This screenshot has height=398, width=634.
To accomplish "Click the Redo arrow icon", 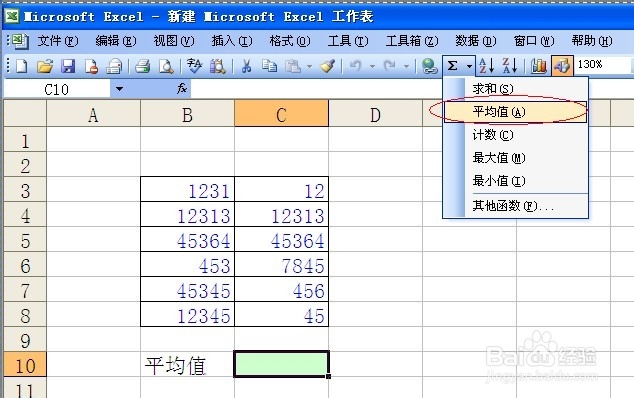I will point(389,66).
